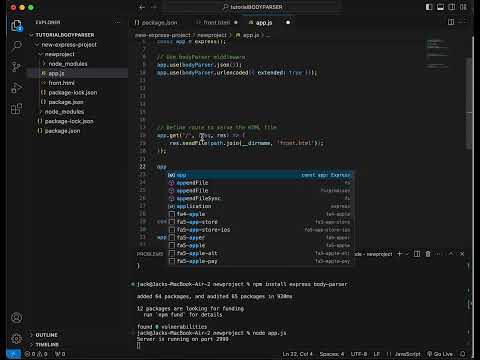
Task: Open the PROBLEMS panel tab
Action: pyautogui.click(x=150, y=254)
